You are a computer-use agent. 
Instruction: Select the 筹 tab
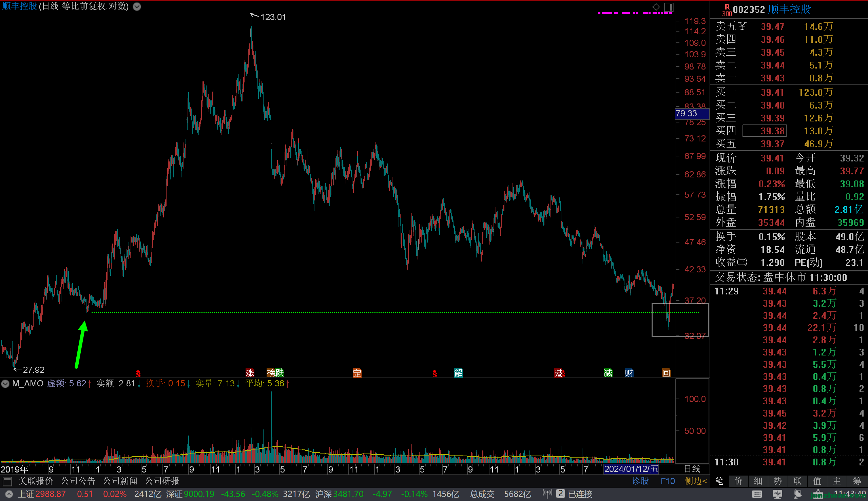click(x=857, y=481)
